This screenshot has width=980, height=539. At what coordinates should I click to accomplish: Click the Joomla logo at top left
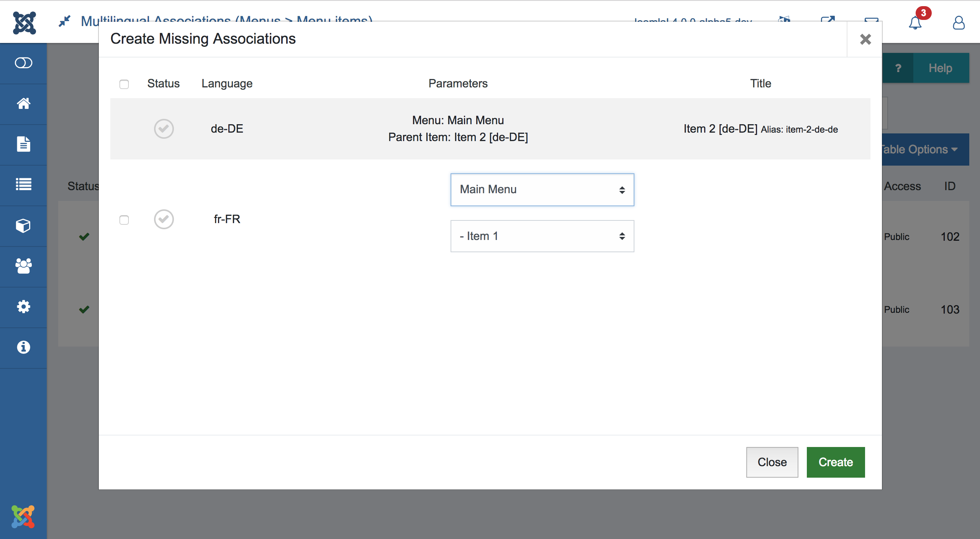point(24,23)
